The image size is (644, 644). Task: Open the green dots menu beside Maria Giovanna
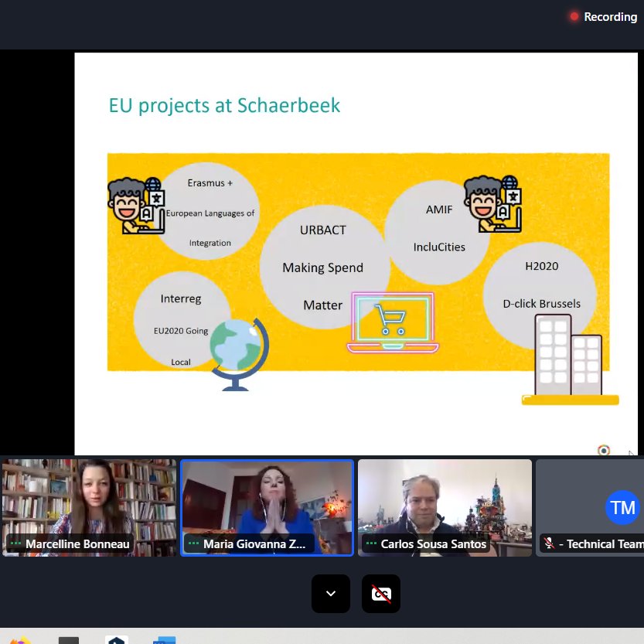193,543
